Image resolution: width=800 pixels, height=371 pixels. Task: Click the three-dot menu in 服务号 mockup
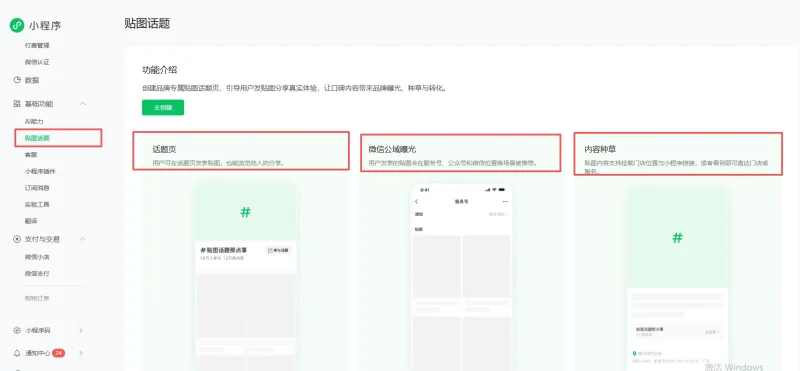pyautogui.click(x=505, y=202)
